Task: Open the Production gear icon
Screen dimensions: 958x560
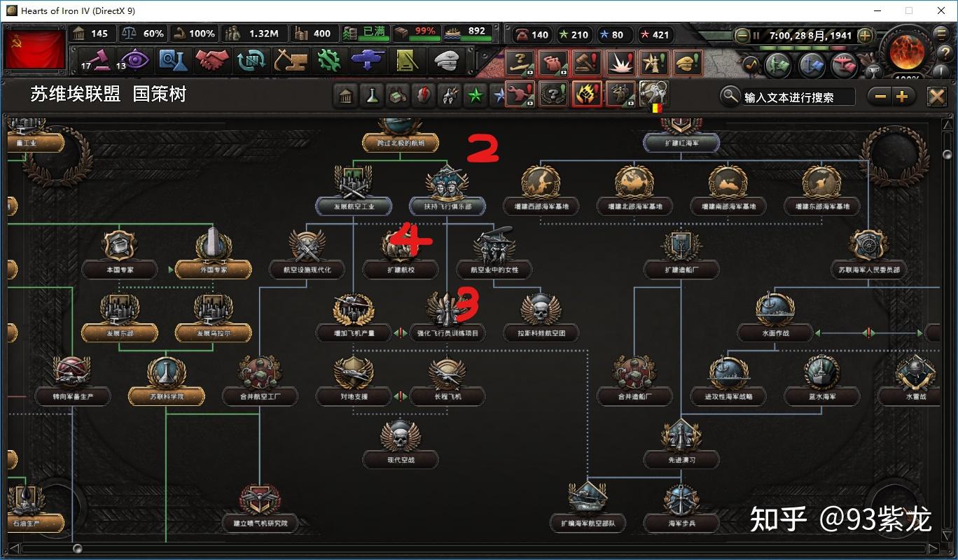Action: coord(328,61)
